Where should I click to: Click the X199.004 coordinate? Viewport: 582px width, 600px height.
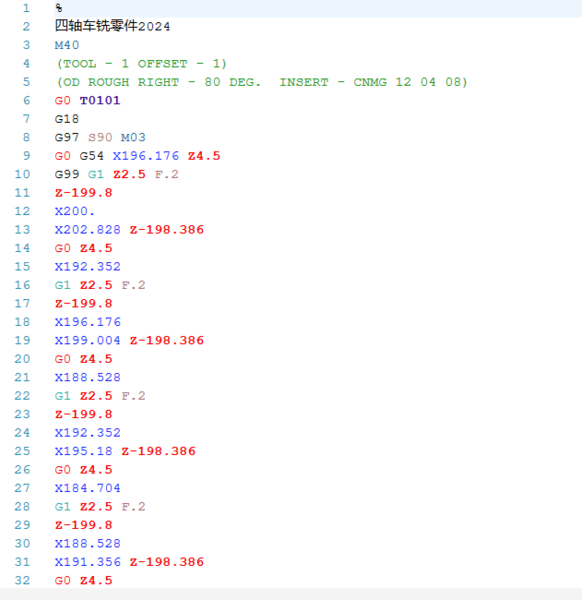88,341
